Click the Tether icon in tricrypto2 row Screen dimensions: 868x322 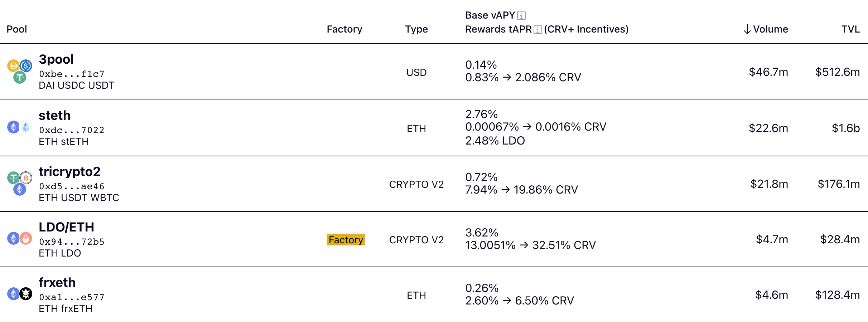coord(13,178)
